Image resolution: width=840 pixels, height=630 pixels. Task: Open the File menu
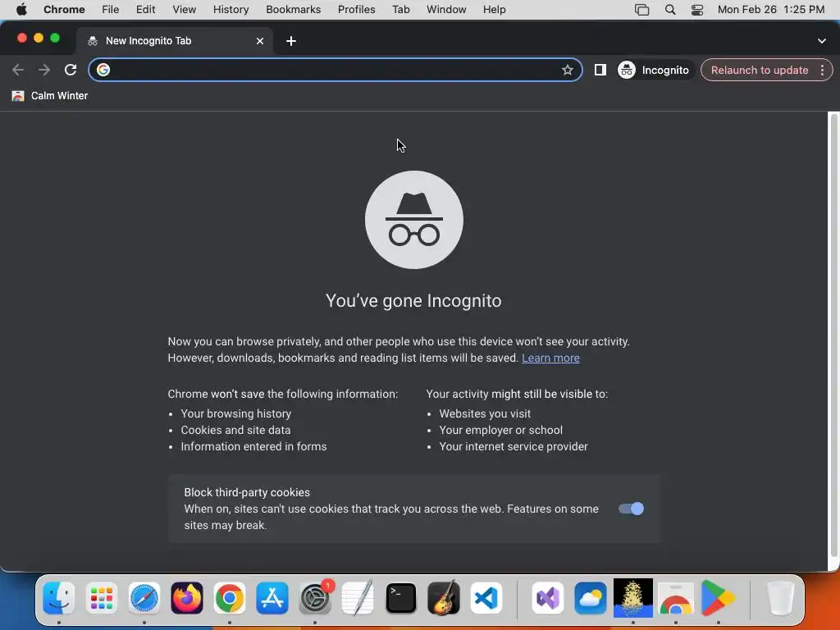pyautogui.click(x=111, y=10)
